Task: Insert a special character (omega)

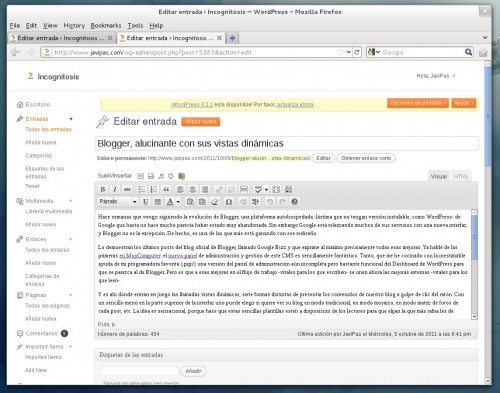Action: coord(229,201)
